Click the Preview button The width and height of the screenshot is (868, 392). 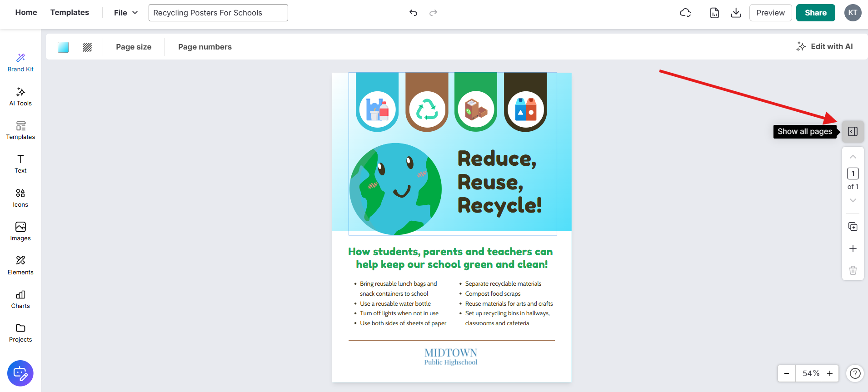coord(770,13)
